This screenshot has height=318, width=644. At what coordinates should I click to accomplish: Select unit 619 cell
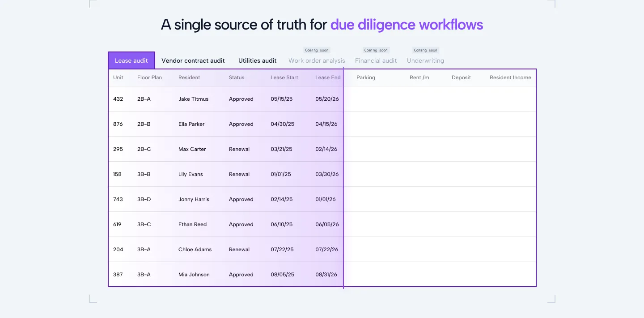point(117,224)
